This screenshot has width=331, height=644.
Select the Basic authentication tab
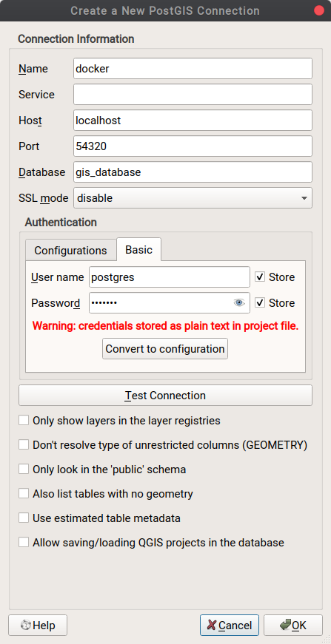coord(139,249)
